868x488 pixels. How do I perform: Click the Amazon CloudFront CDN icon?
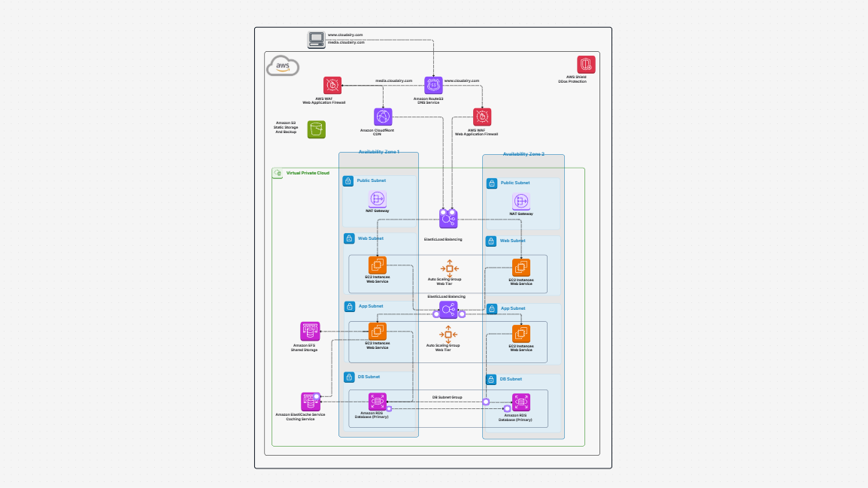[383, 117]
